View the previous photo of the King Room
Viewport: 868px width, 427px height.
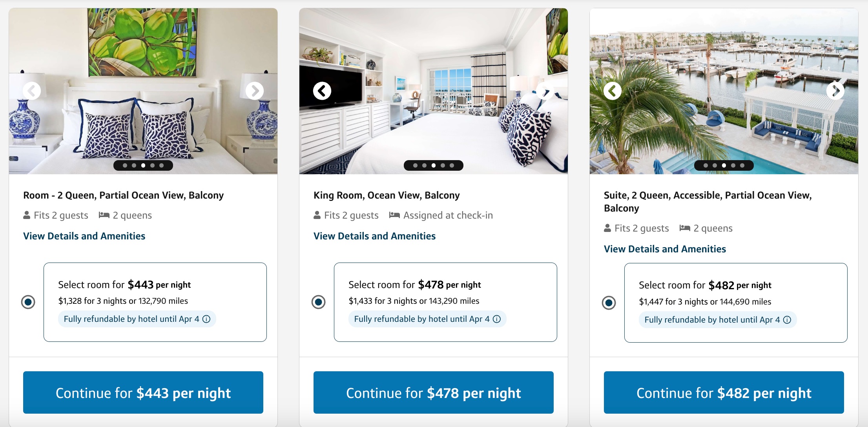322,91
